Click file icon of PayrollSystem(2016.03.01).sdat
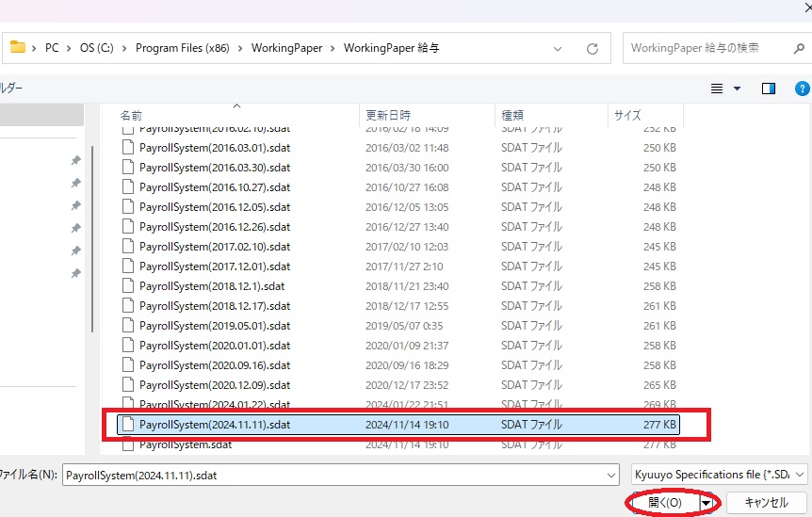Image resolution: width=812 pixels, height=517 pixels. (x=128, y=148)
